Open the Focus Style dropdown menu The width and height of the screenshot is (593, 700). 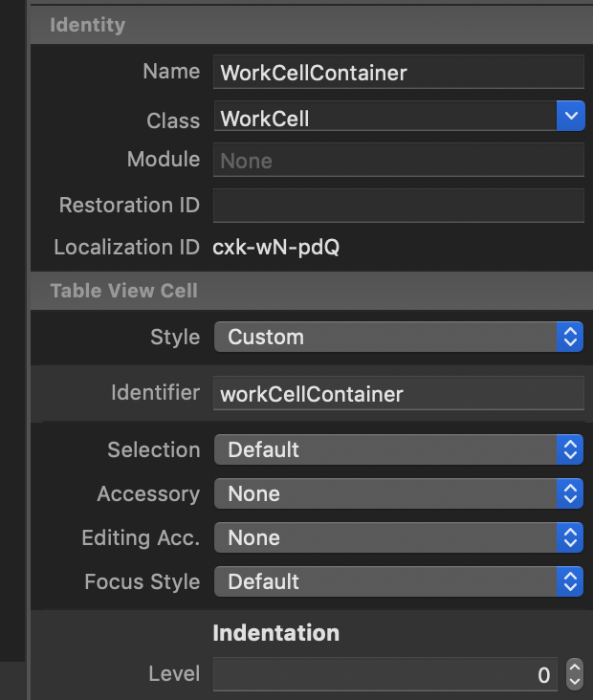pyautogui.click(x=398, y=581)
